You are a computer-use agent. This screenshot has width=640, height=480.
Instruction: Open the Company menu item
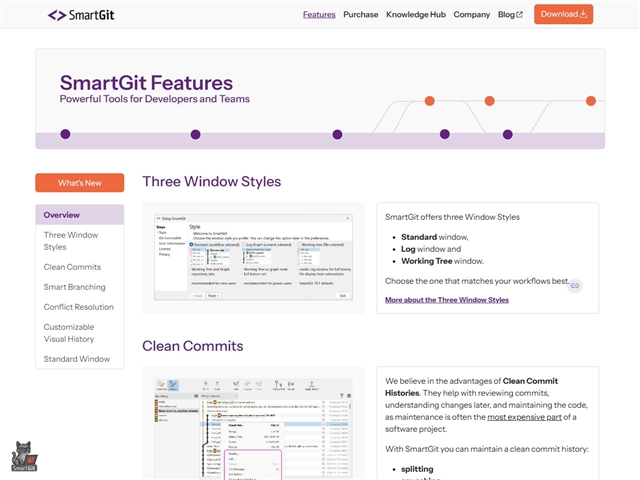tap(471, 15)
